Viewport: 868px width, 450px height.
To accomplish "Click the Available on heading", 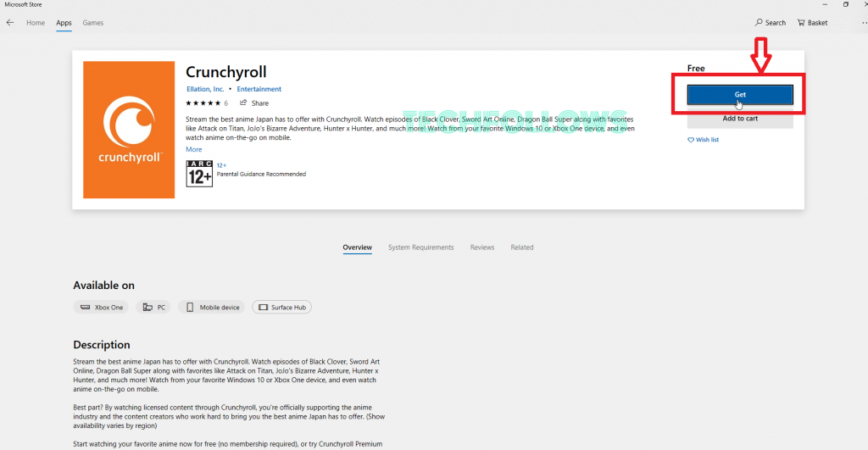I will (104, 286).
